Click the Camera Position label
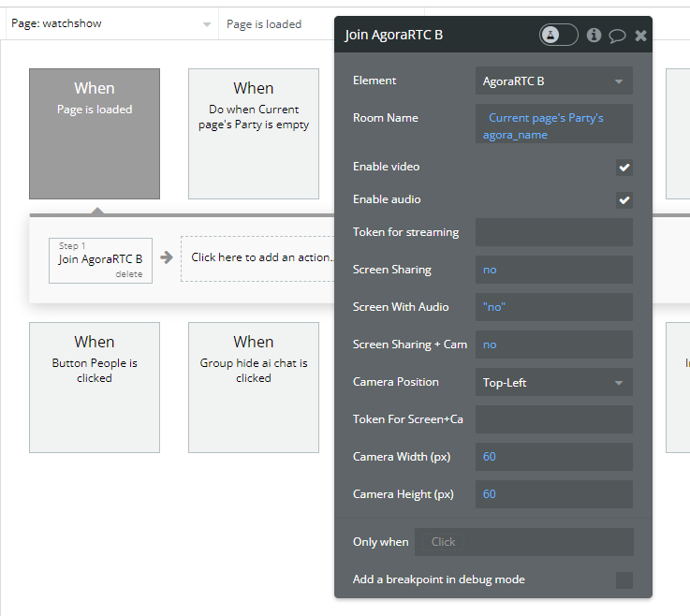Screen dimensions: 690x616 point(396,382)
